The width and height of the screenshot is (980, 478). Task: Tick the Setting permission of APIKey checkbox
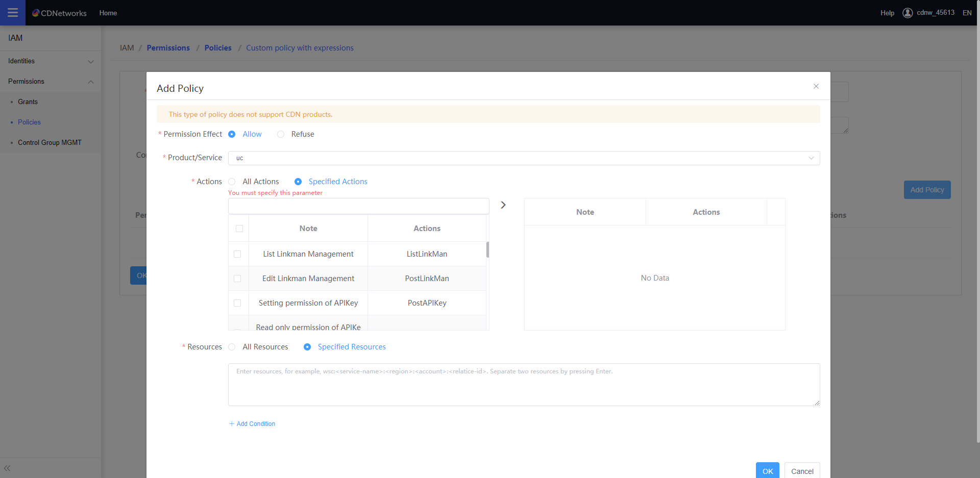coord(237,303)
